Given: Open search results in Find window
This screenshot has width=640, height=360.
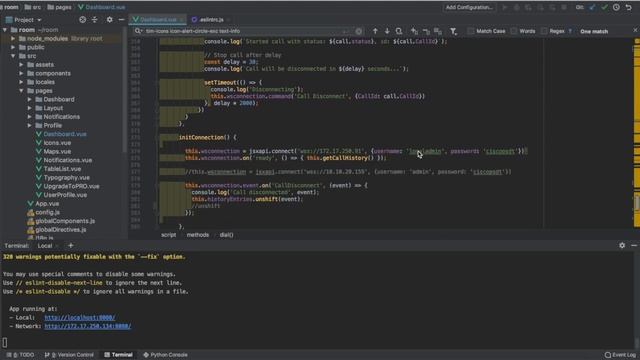Looking at the screenshot, I should click(399, 31).
